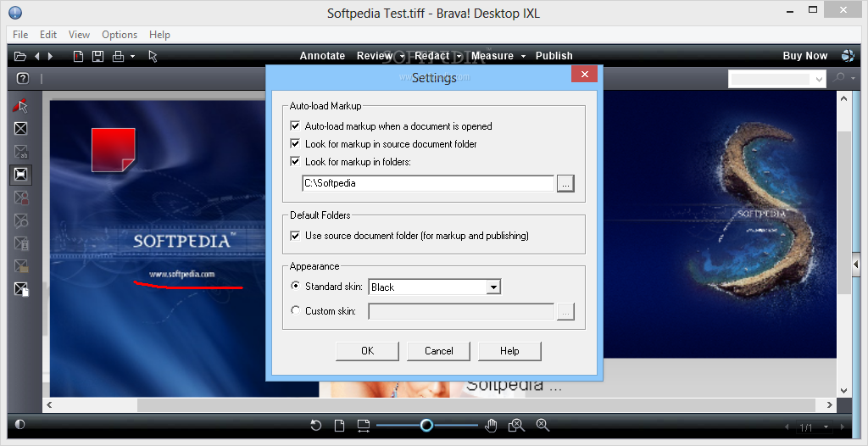
Task: Go to next page arrow
Action: 843,427
